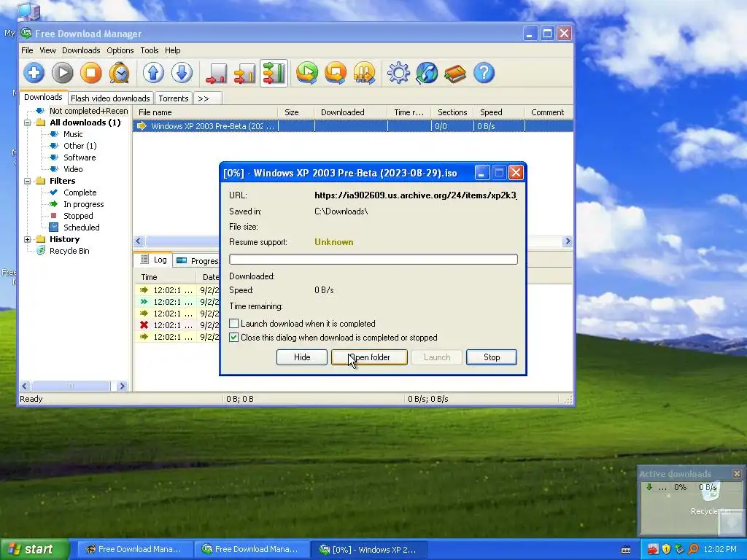The height and width of the screenshot is (560, 747).
Task: Open the Schedule download clock icon
Action: point(119,73)
